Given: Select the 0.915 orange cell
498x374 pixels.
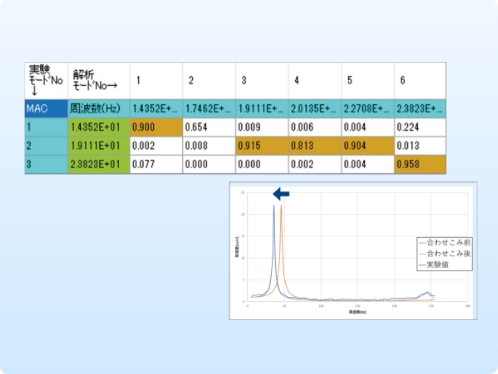Looking at the screenshot, I should coord(262,146).
